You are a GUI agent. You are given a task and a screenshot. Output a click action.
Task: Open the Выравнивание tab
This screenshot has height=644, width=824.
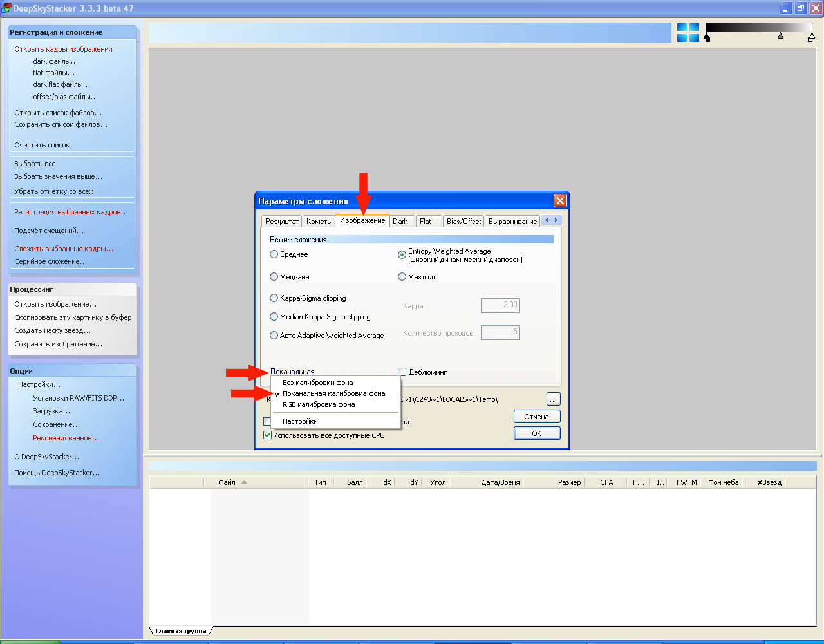pos(512,222)
